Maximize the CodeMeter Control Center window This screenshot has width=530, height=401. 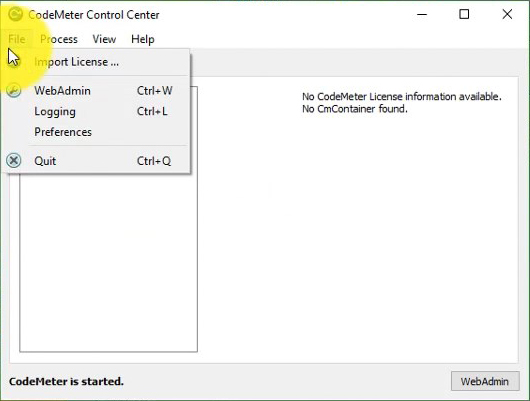point(464,14)
